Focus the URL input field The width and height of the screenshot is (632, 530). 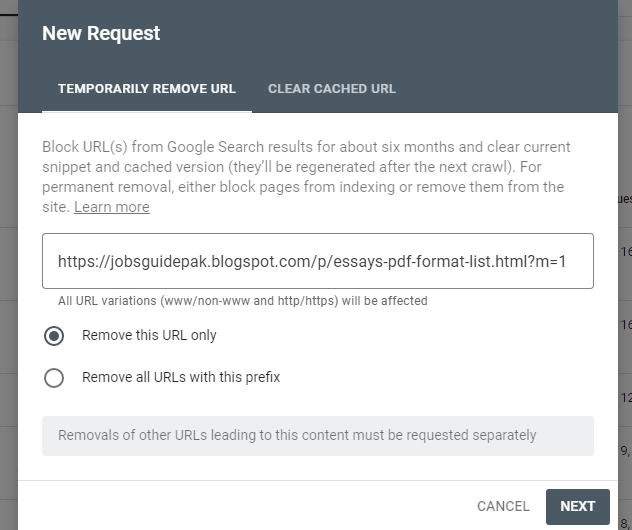click(x=317, y=261)
